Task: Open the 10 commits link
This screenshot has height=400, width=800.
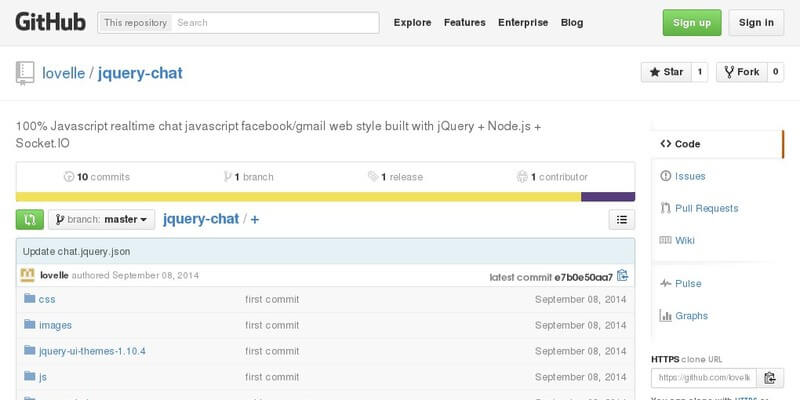Action: [97, 177]
